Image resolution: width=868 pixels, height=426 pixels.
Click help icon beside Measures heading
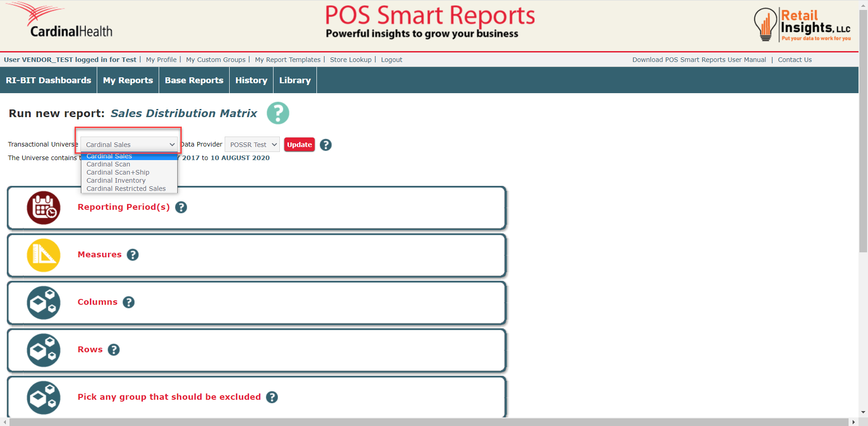tap(132, 255)
